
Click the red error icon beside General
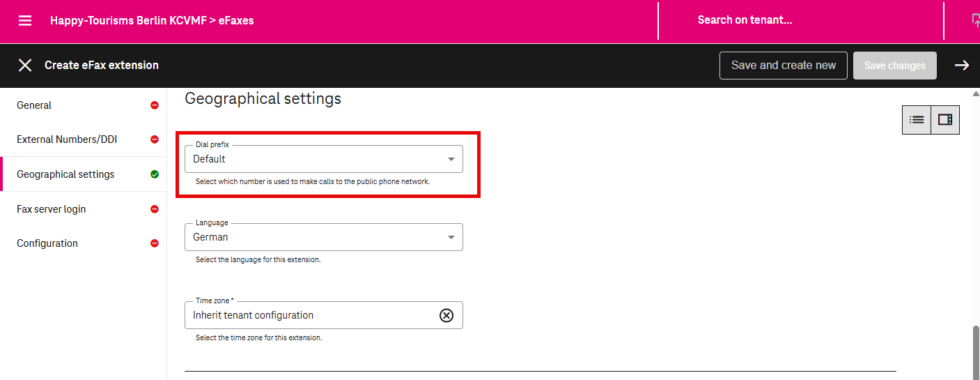point(155,105)
